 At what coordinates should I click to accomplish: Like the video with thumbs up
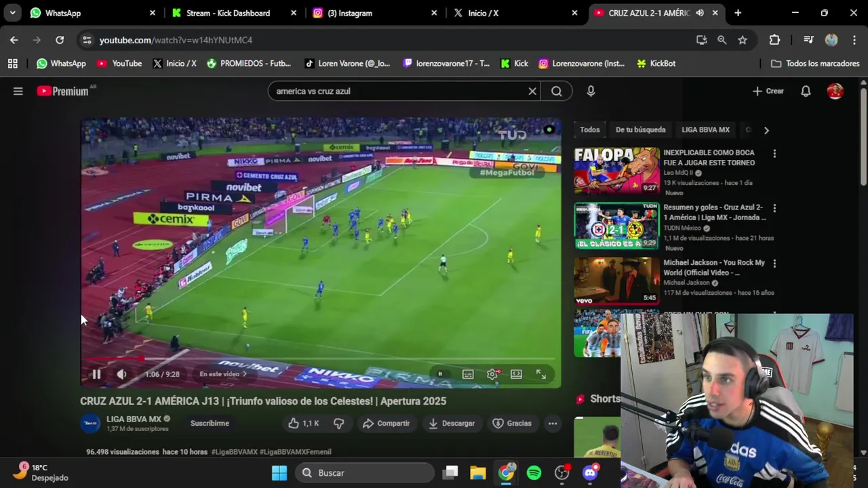[303, 423]
